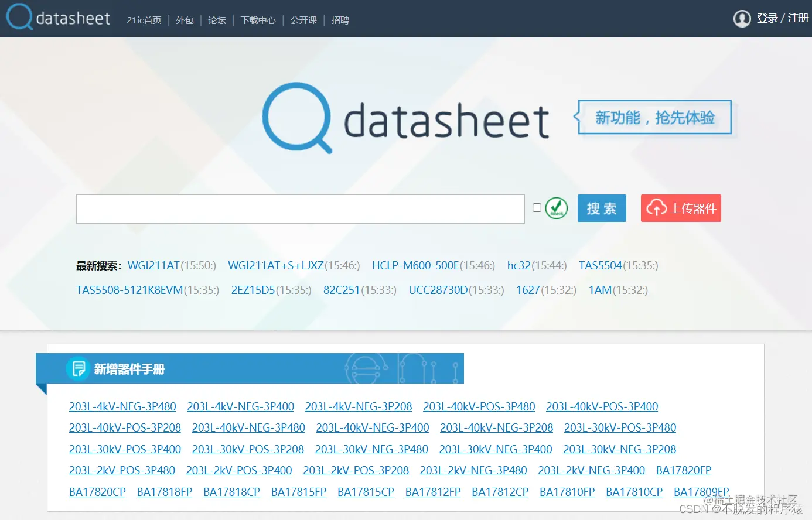Open recent search TAS5504
The width and height of the screenshot is (812, 520).
tap(600, 265)
